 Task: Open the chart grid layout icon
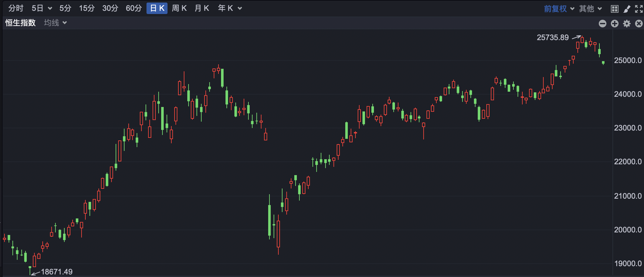tap(615, 9)
